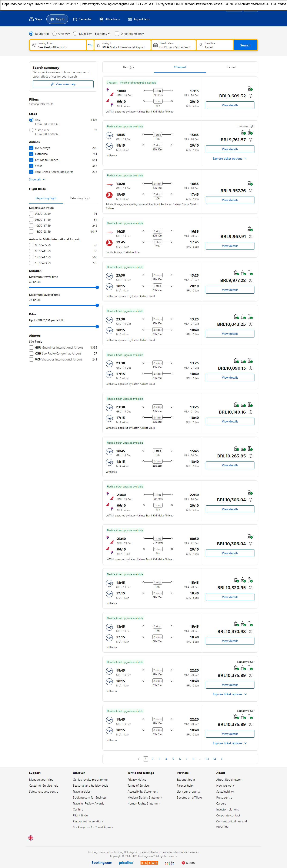Screen dimensions: 287x868
Task: Click the Travel dates input field
Action: [x=174, y=45]
